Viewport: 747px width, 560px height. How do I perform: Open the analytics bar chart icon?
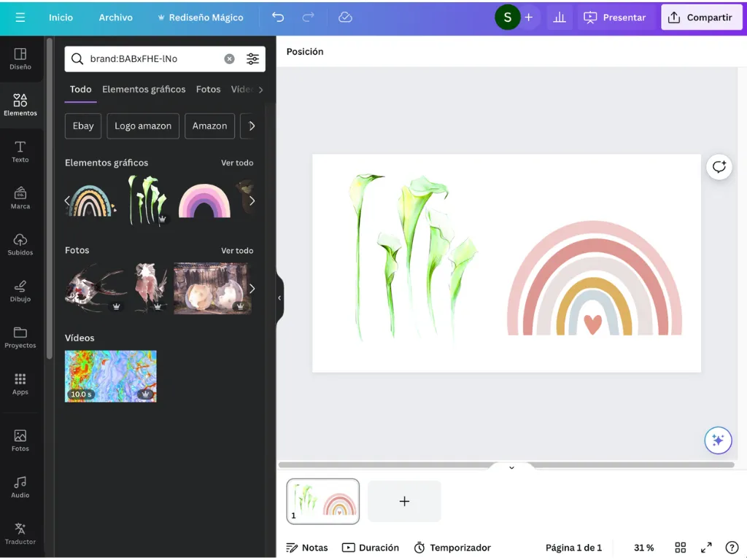pos(560,17)
